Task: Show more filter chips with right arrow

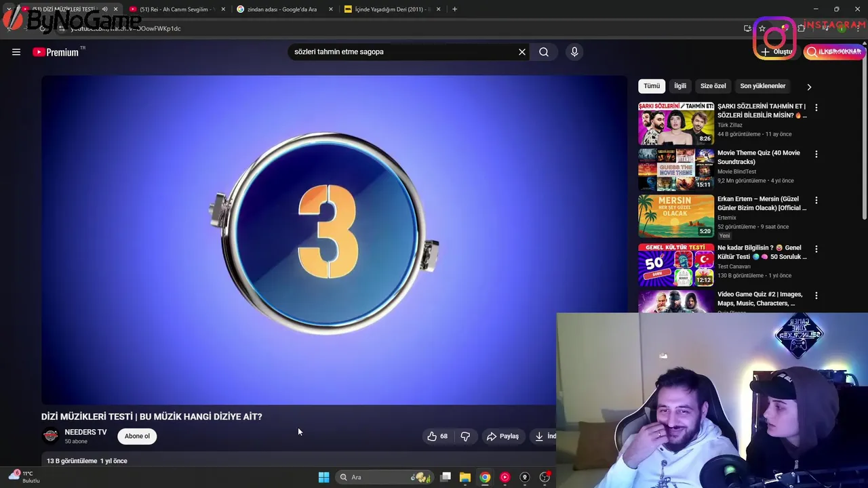Action: (x=809, y=87)
